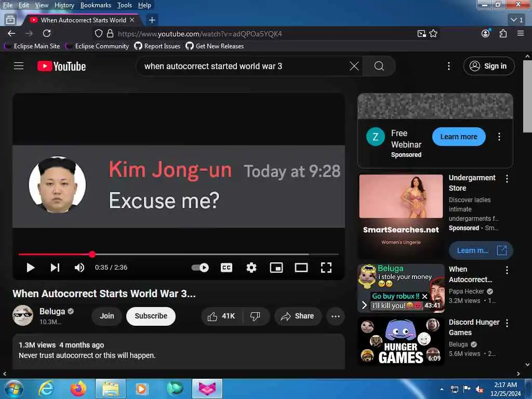This screenshot has width=532, height=399.
Task: Open Get New Releases bookmark
Action: (x=215, y=46)
